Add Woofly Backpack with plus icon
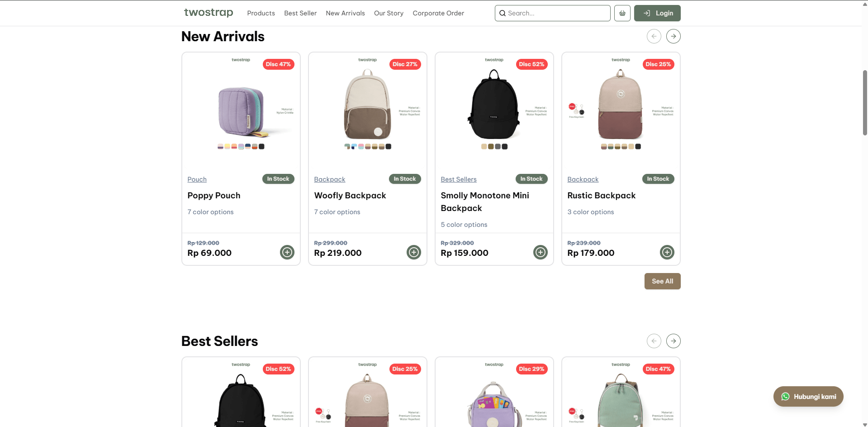868x427 pixels. (413, 252)
